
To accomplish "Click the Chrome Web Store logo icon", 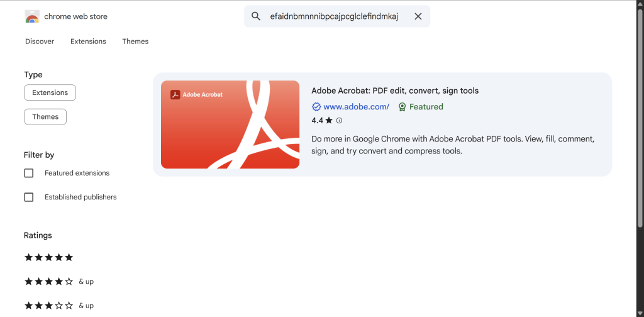I will tap(32, 16).
